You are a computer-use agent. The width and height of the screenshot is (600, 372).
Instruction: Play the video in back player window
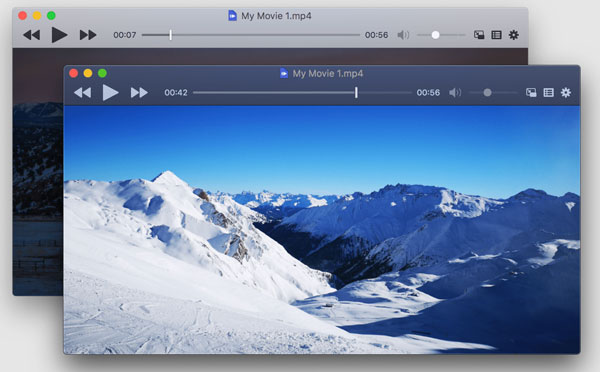click(59, 35)
